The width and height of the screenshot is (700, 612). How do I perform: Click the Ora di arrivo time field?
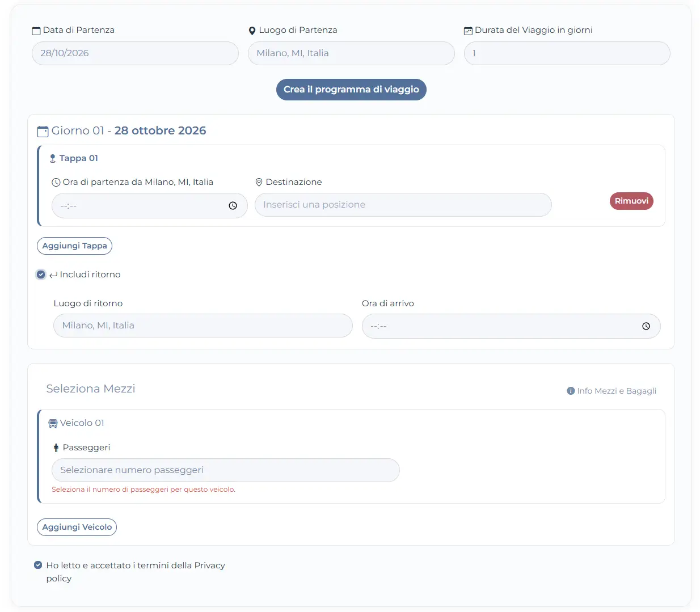click(511, 326)
